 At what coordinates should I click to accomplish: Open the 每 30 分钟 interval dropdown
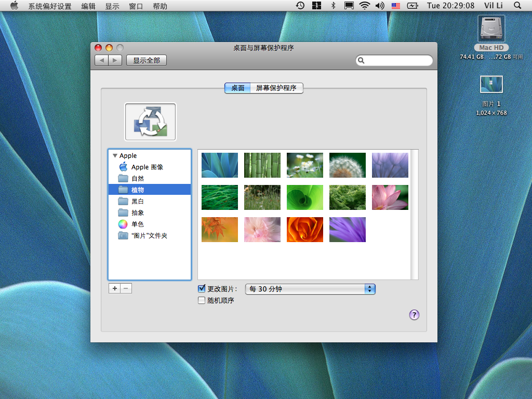310,289
